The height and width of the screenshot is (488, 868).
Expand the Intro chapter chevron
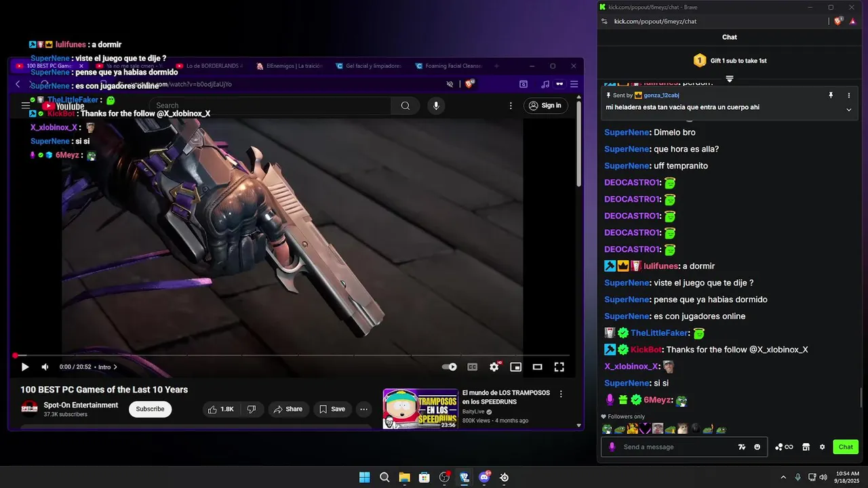click(115, 367)
